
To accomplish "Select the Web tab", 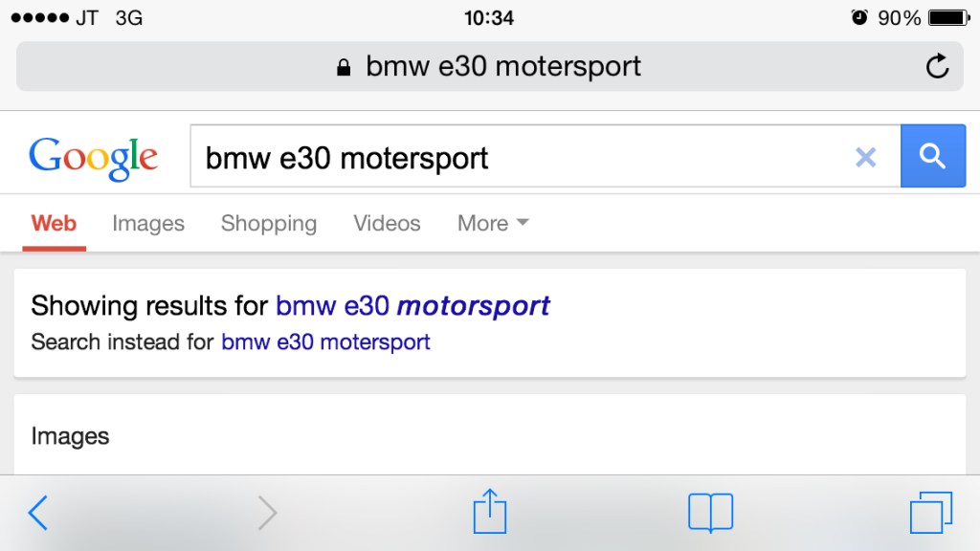I will coord(54,224).
